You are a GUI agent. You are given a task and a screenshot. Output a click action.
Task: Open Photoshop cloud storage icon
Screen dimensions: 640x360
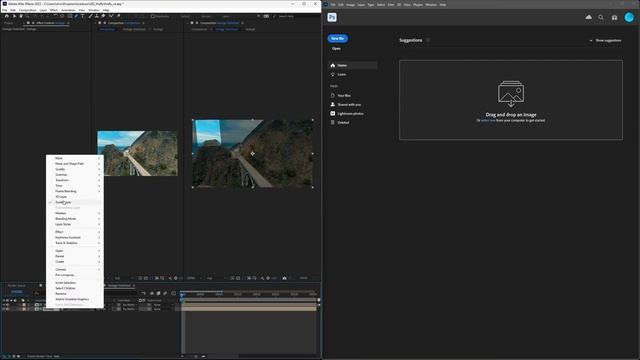(x=588, y=17)
